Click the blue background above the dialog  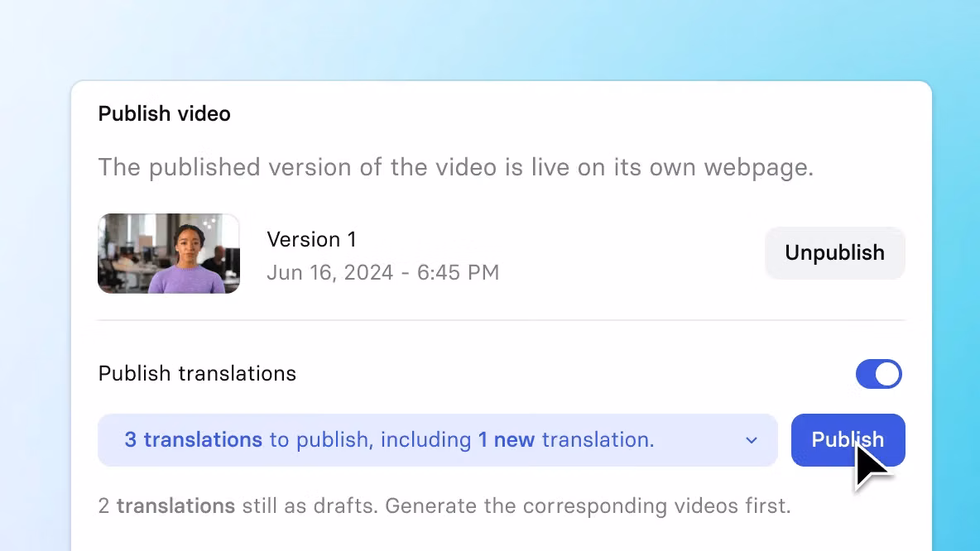coord(497,37)
